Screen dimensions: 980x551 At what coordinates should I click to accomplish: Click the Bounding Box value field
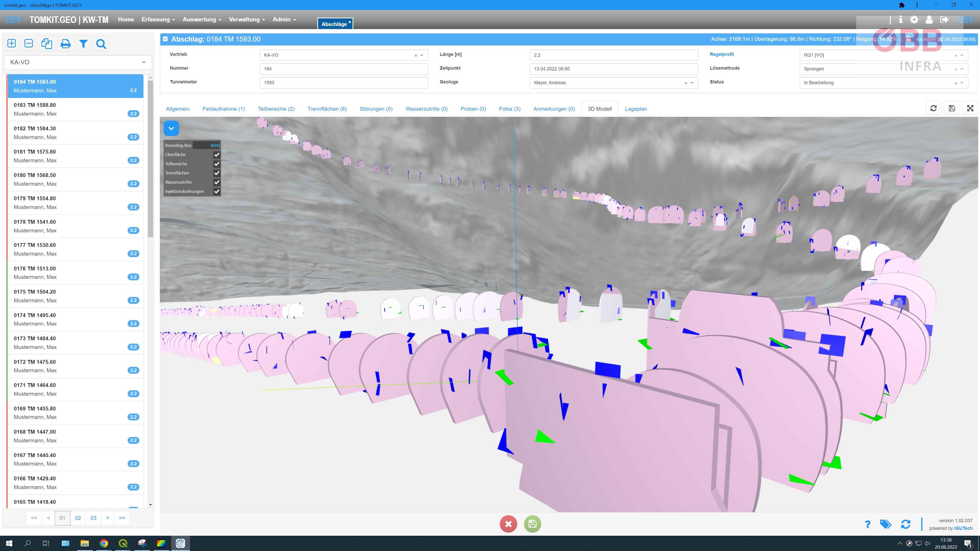click(x=207, y=145)
